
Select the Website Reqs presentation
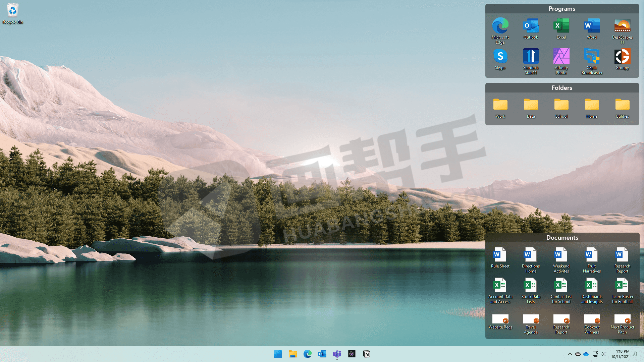point(500,322)
